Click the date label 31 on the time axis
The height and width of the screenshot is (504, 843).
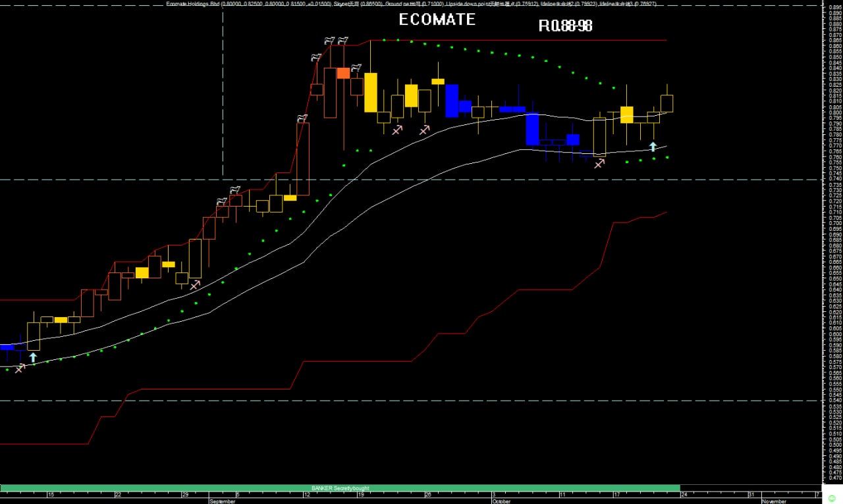[751, 494]
